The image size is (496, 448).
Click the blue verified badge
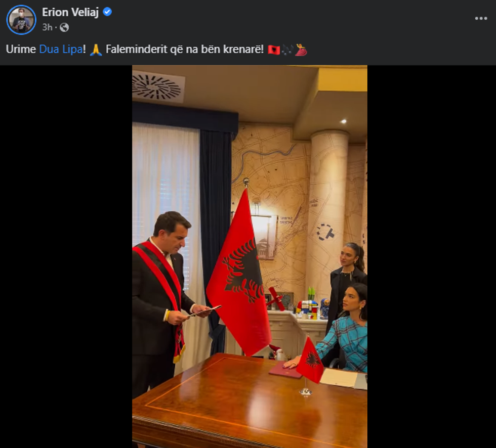(x=107, y=12)
